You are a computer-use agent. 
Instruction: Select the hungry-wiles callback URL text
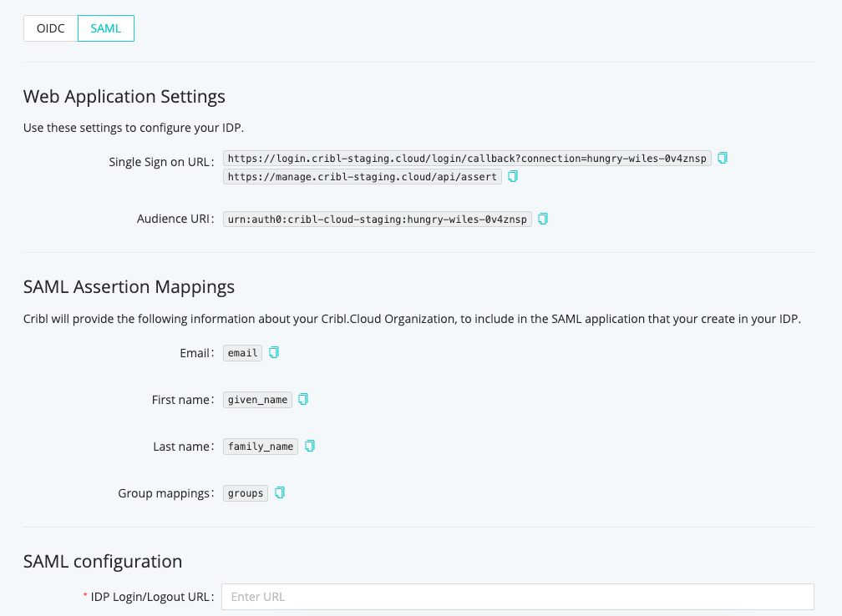(464, 158)
